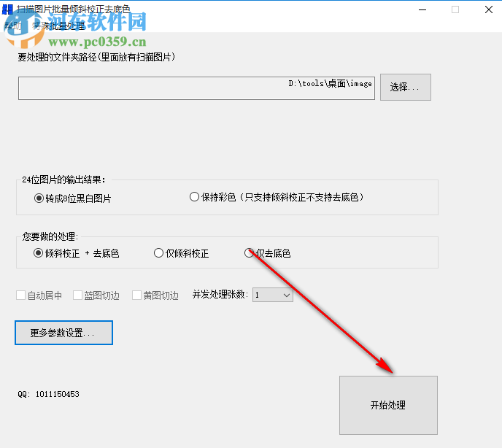Click the app icon in title bar
This screenshot has height=448, width=502.
point(7,9)
